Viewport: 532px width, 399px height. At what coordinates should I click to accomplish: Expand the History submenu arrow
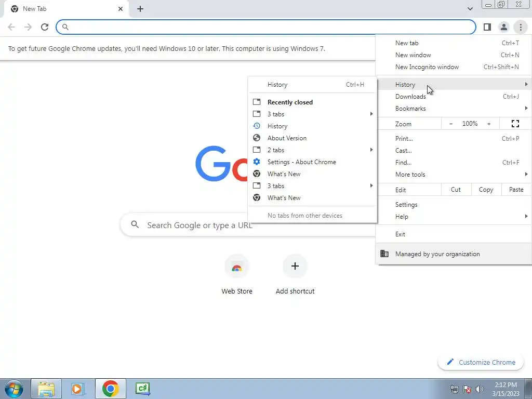tap(526, 84)
